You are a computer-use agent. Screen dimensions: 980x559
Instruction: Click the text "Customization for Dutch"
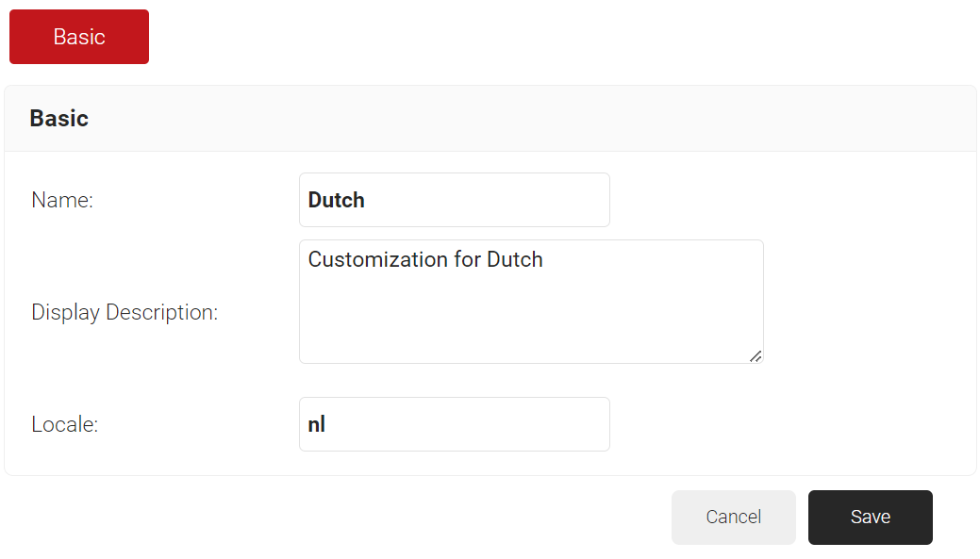pyautogui.click(x=425, y=259)
